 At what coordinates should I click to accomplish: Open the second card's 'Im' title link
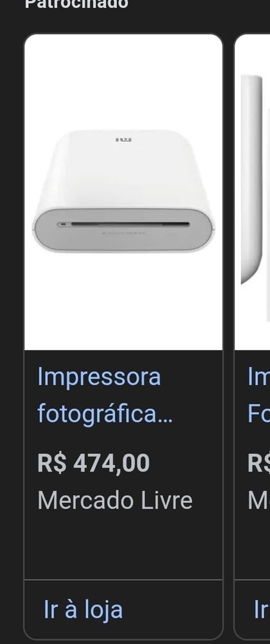click(258, 377)
